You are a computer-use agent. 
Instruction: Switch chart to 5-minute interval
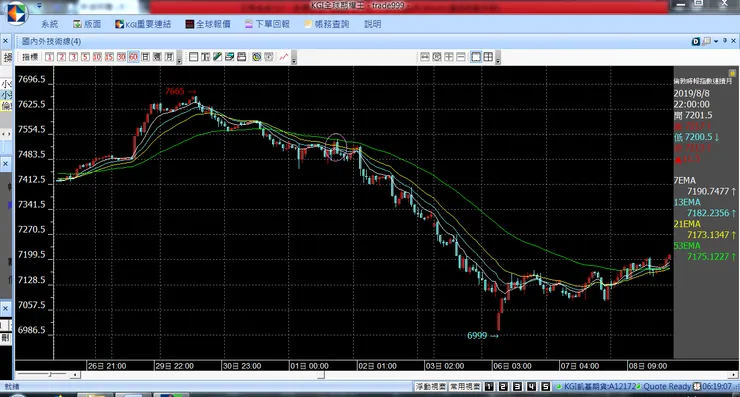[x=85, y=57]
